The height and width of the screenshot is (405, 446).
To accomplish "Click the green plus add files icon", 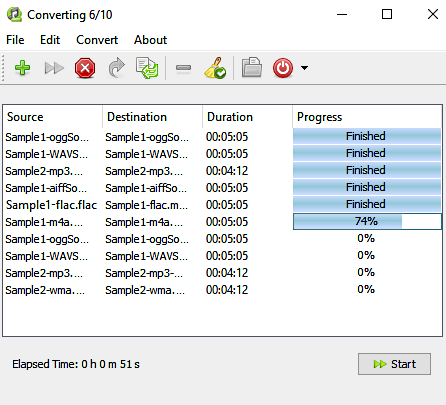I will point(22,68).
